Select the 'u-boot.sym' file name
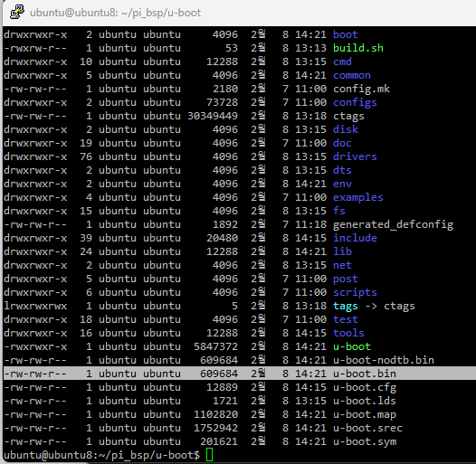The width and height of the screenshot is (476, 464). [x=365, y=441]
